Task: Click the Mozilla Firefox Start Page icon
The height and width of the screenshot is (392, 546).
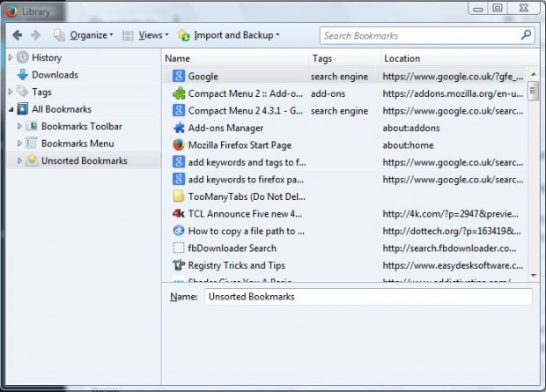Action: point(179,144)
